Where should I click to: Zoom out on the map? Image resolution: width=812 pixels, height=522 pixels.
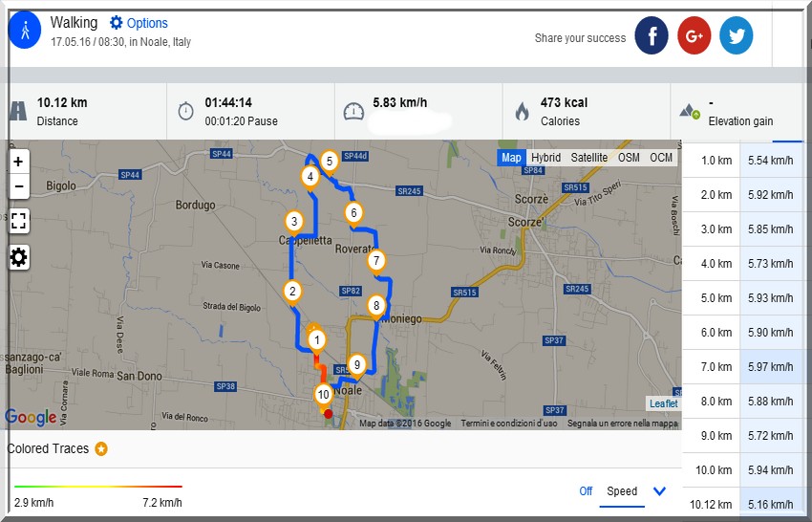coord(18,185)
